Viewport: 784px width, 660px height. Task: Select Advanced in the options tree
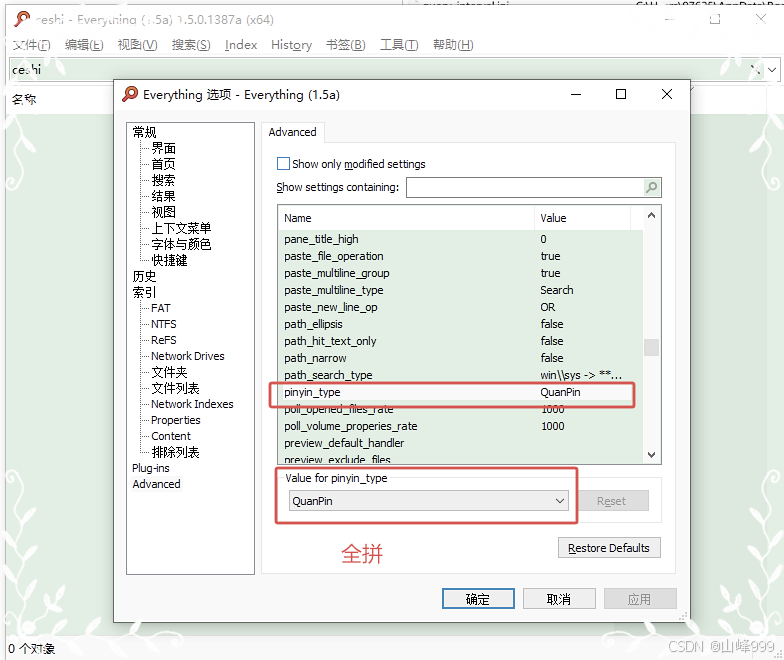156,484
